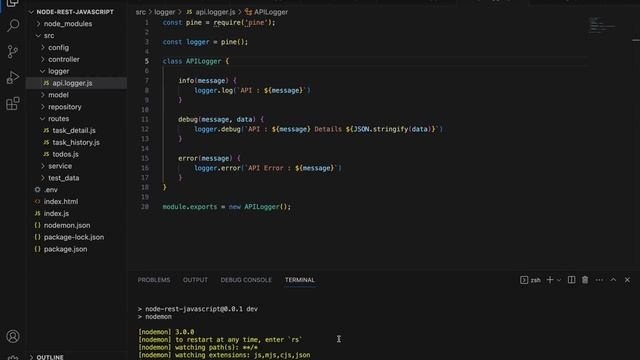The image size is (640, 360).
Task: Open todos.js file
Action: 65,154
